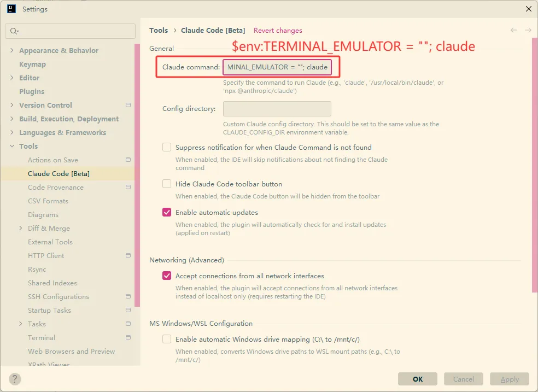Click the right panel vertical scrollbar
The width and height of the screenshot is (538, 392).
(535, 165)
